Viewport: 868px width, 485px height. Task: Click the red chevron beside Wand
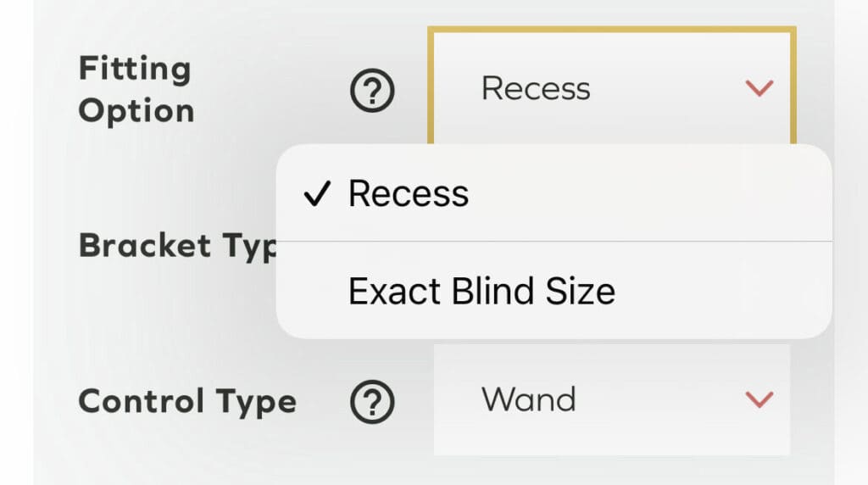tap(758, 399)
